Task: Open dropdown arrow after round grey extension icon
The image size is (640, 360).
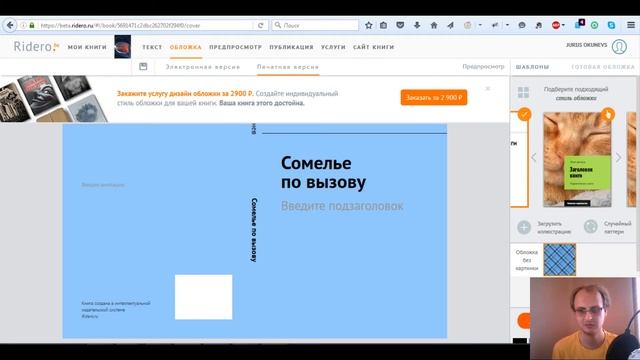Action: pyautogui.click(x=480, y=25)
